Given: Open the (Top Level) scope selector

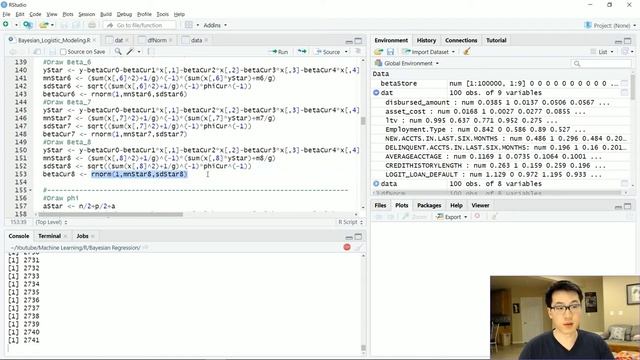Looking at the screenshot, I should click(x=51, y=222).
